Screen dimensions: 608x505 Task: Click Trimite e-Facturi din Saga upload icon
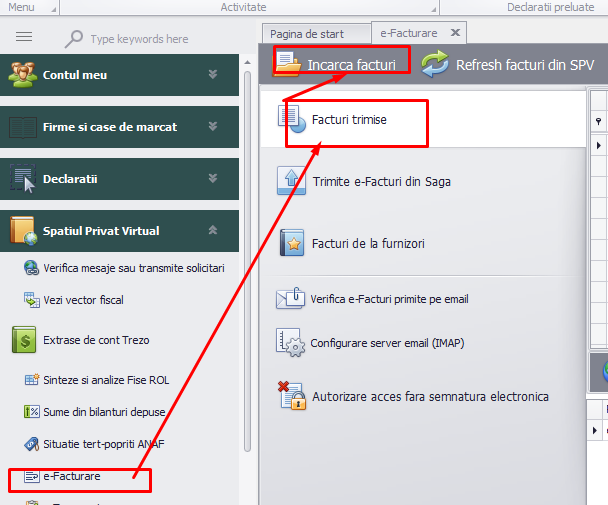tap(291, 180)
